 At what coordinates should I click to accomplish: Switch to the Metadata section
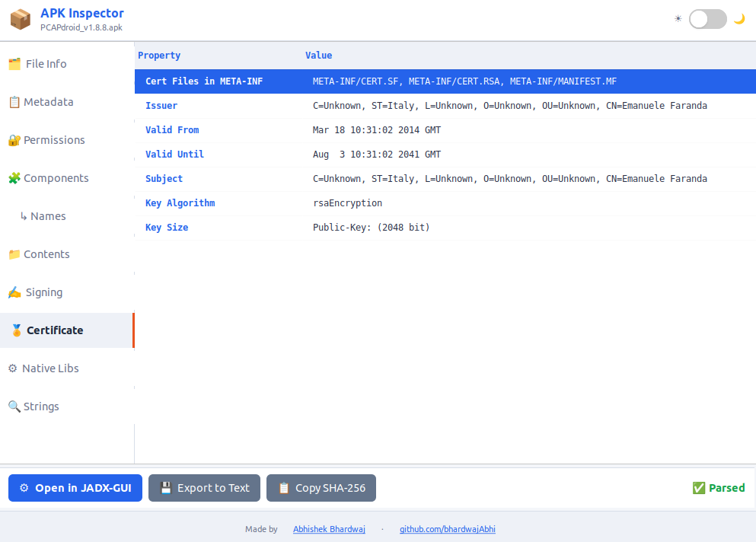[x=67, y=102]
